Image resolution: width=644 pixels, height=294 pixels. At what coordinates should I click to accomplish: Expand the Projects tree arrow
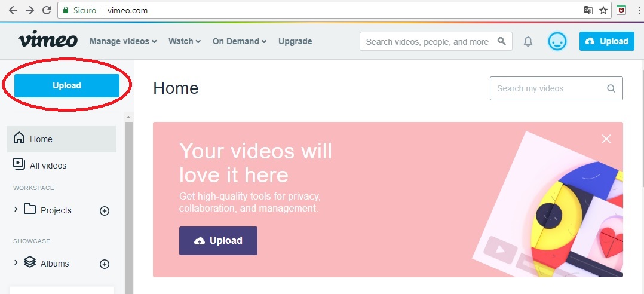[x=16, y=209]
